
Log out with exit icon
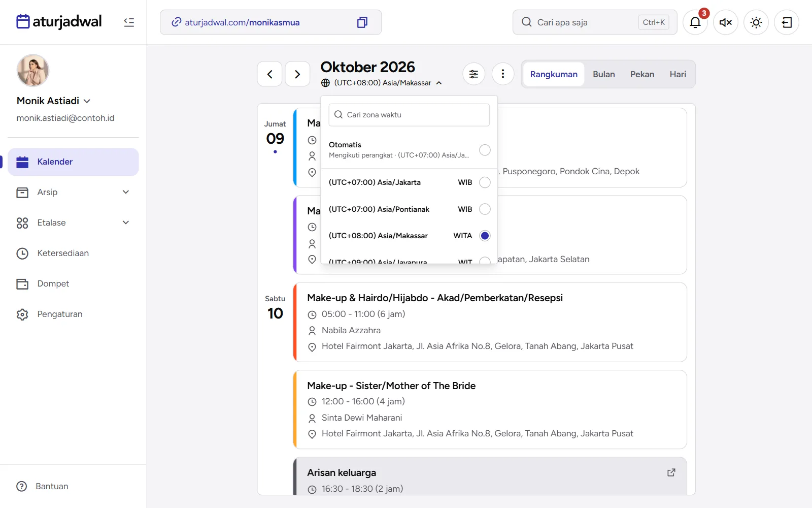pos(787,22)
